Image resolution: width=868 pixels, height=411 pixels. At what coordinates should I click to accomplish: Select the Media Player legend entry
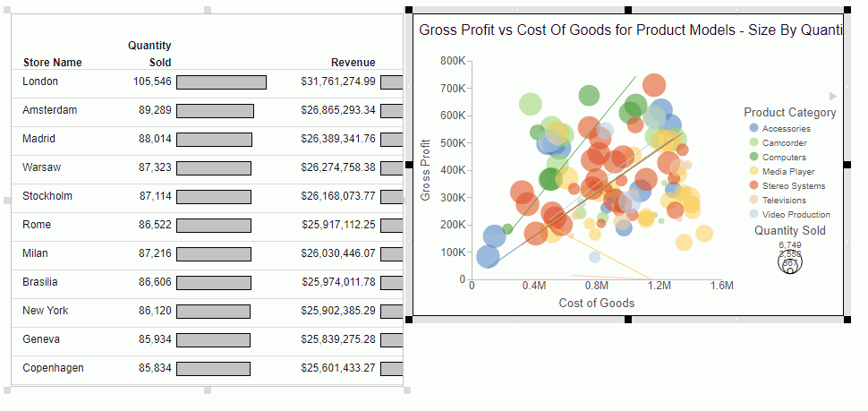(788, 172)
